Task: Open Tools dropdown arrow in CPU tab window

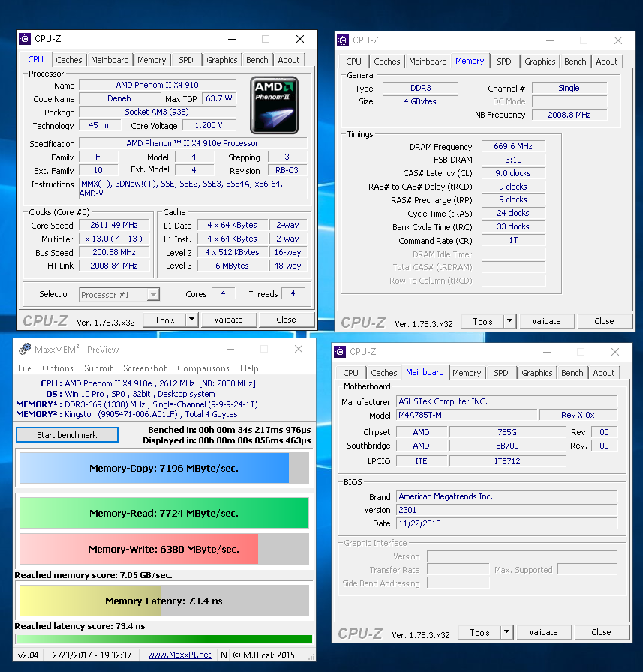Action: click(191, 319)
